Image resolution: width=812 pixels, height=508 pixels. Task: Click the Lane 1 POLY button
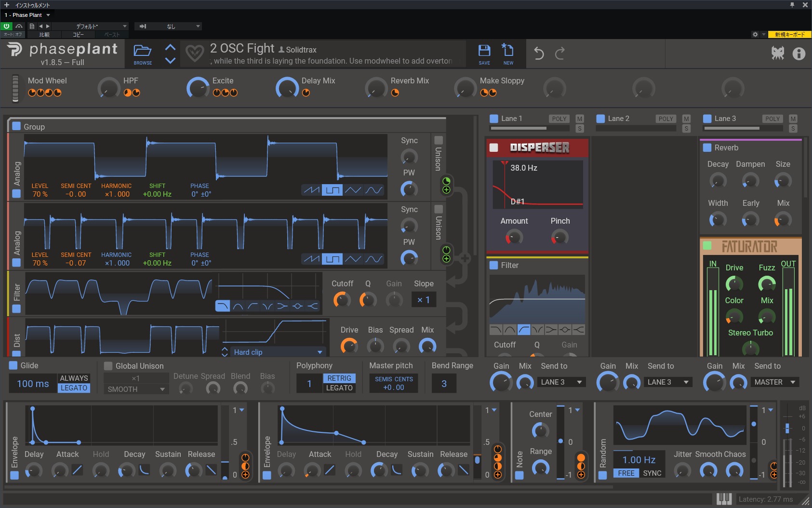(559, 119)
